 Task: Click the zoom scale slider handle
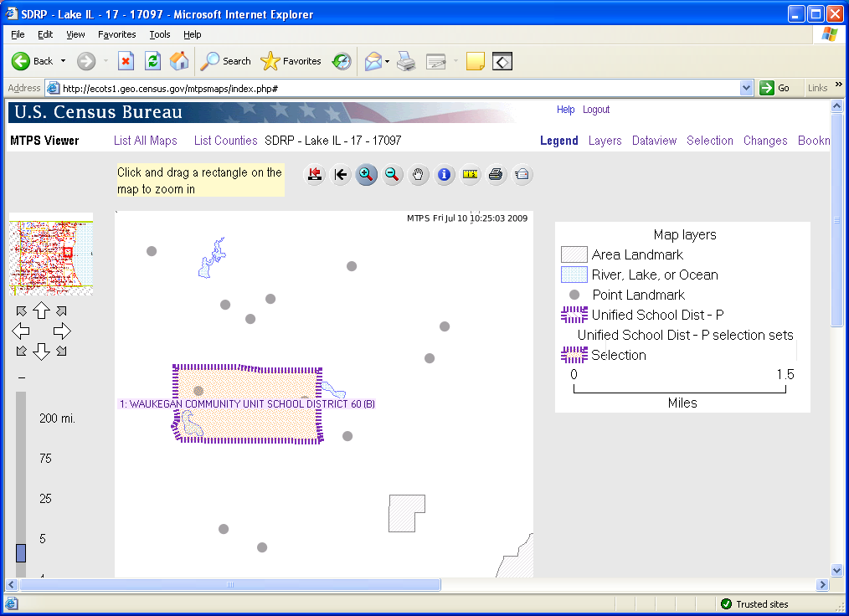[21, 553]
